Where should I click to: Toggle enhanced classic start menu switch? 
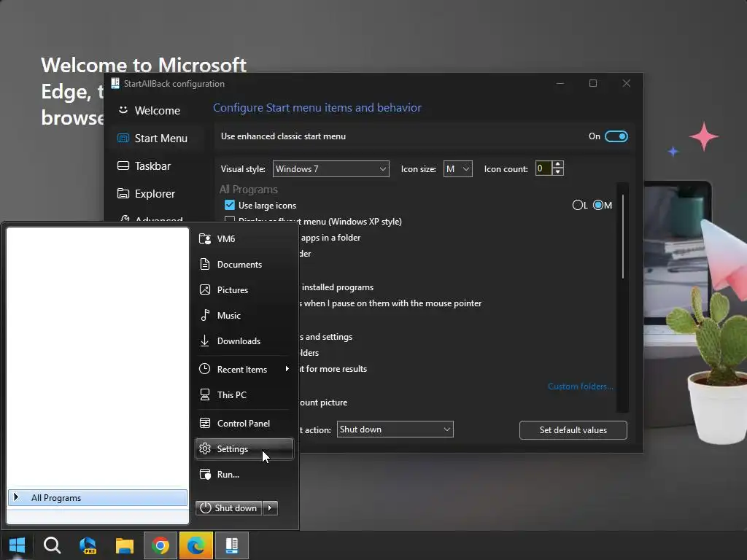(x=616, y=136)
